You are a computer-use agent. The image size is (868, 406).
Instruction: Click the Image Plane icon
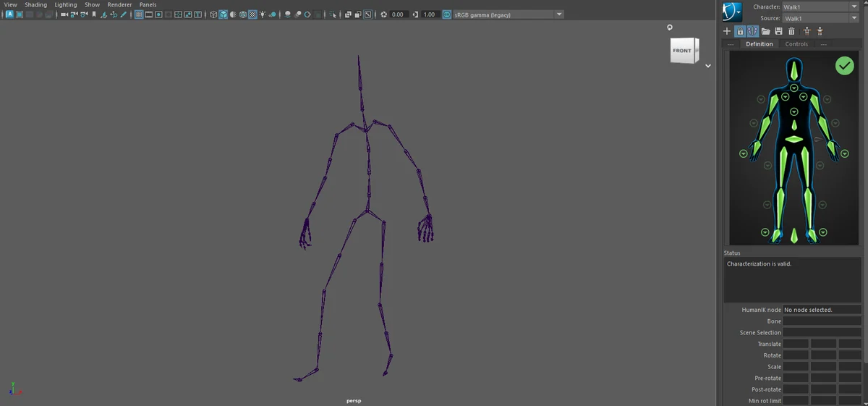coord(103,14)
